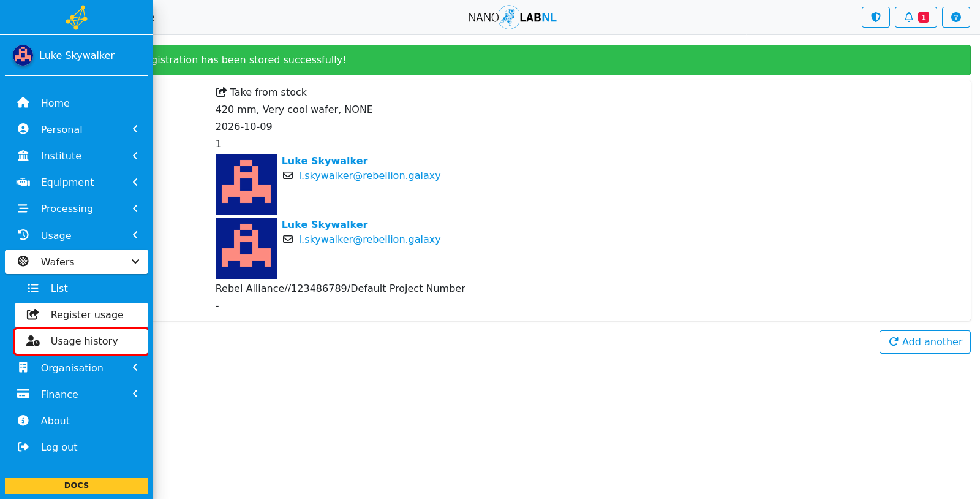Open the second Luke Skywalker name link
The image size is (980, 499).
pos(325,224)
